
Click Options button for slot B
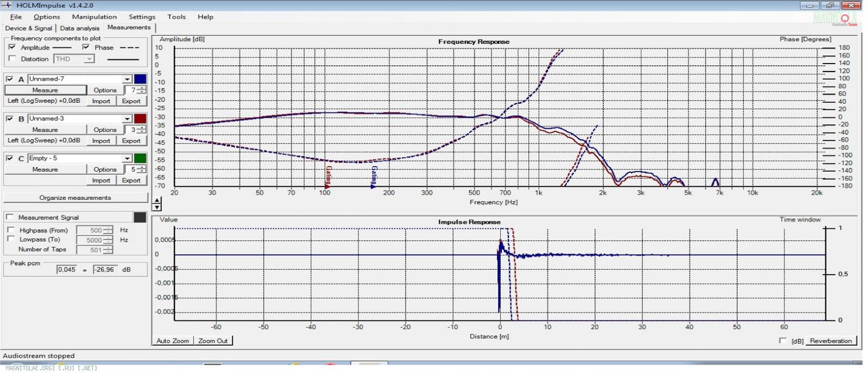(105, 130)
